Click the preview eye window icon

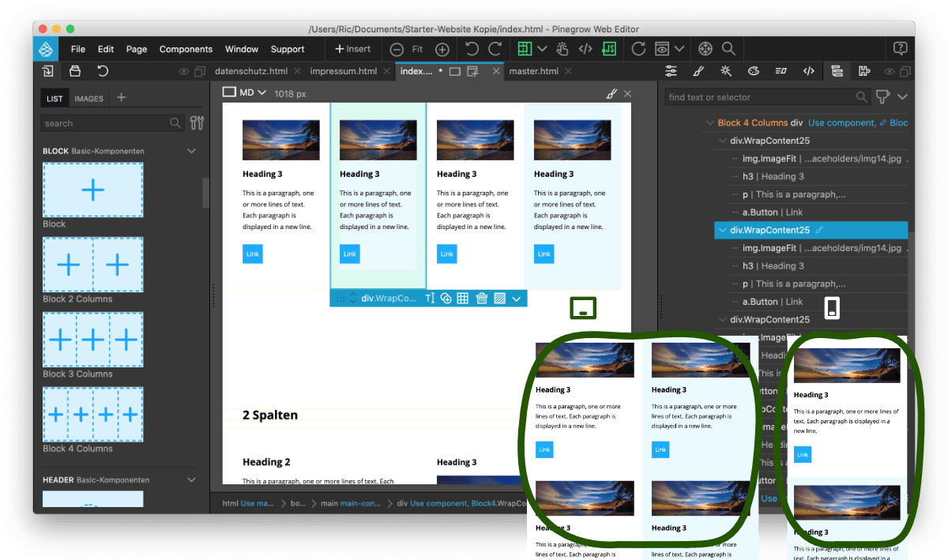[x=662, y=49]
